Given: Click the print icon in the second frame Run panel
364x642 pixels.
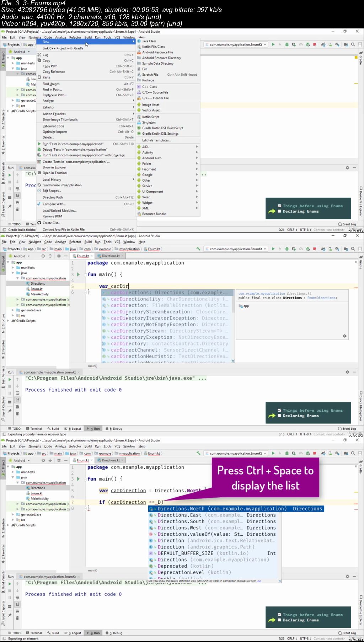Looking at the screenshot, I should point(17,407).
